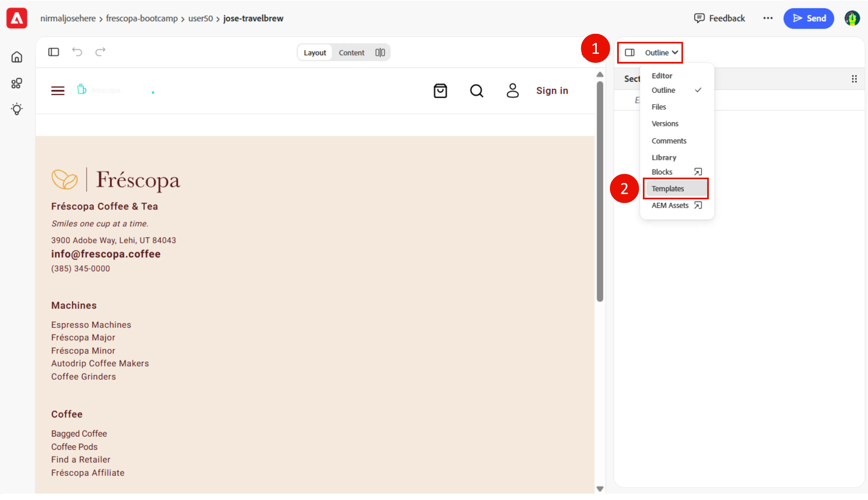Click the scrollbar up arrow
Viewport: 868px width, 500px height.
600,75
